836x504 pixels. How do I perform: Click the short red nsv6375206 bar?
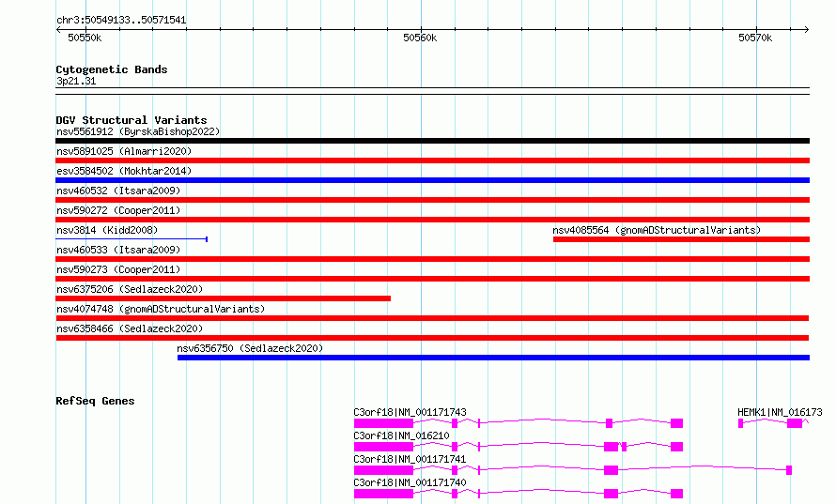pos(223,298)
